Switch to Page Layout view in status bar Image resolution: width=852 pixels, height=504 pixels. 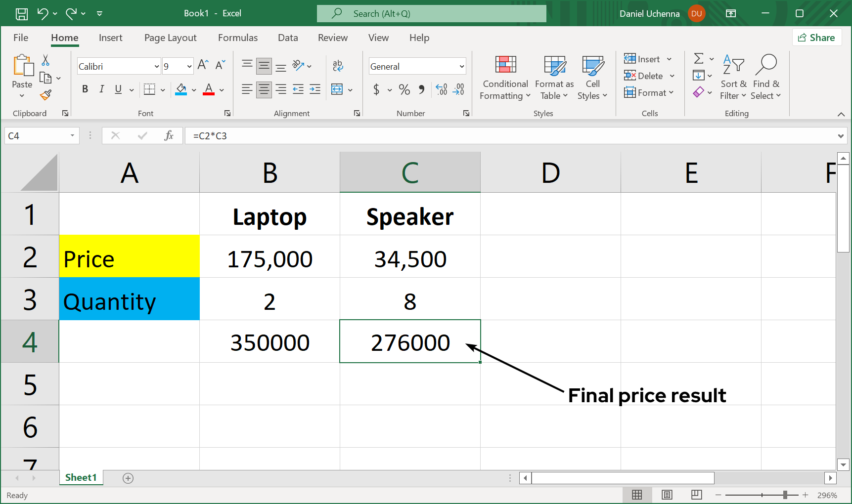pyautogui.click(x=667, y=495)
